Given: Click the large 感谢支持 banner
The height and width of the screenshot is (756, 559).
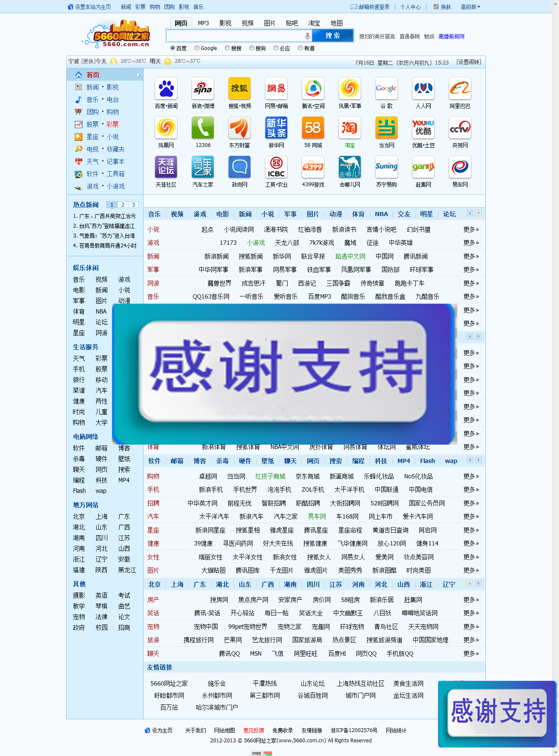Looking at the screenshot, I should coord(285,374).
